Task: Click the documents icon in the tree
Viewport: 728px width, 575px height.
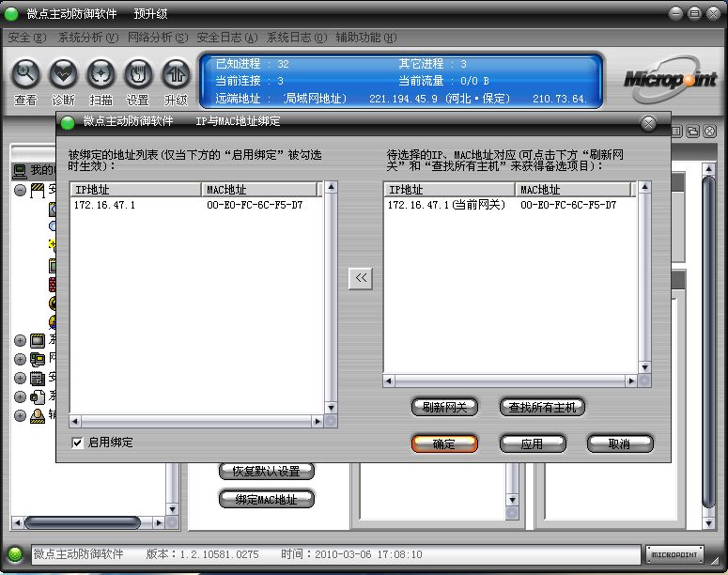Action: tap(38, 396)
